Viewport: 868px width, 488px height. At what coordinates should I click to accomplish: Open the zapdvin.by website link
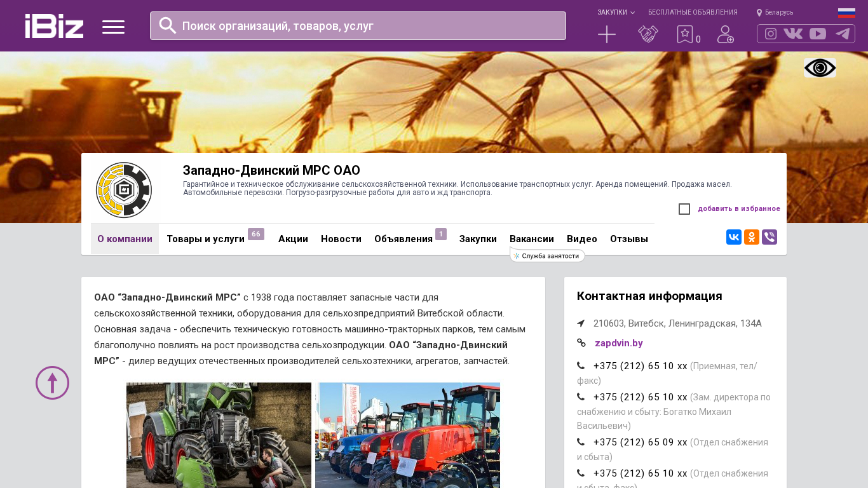pos(619,343)
